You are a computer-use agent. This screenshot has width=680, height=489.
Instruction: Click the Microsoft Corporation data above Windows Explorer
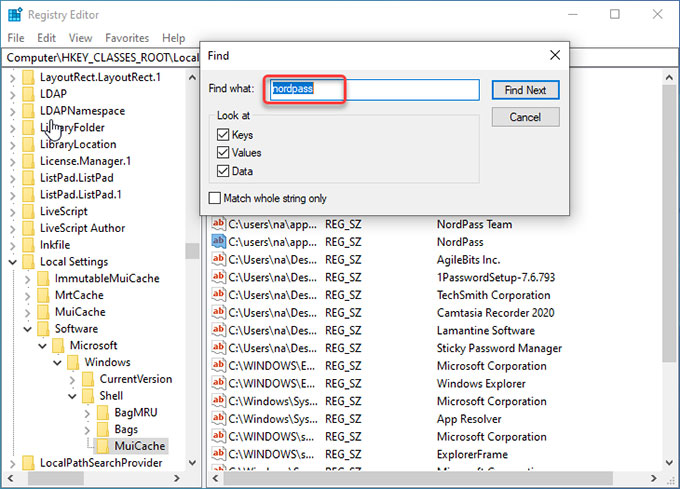pyautogui.click(x=491, y=366)
